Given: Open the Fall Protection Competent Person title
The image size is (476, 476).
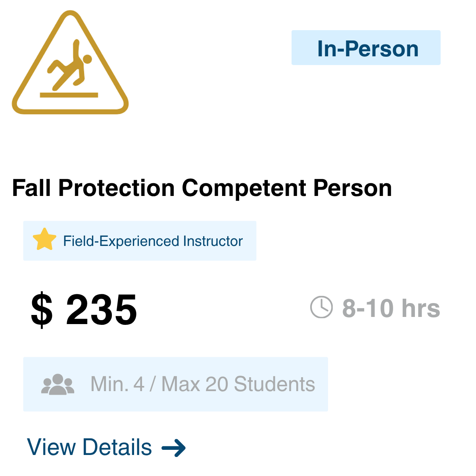Looking at the screenshot, I should pyautogui.click(x=202, y=188).
